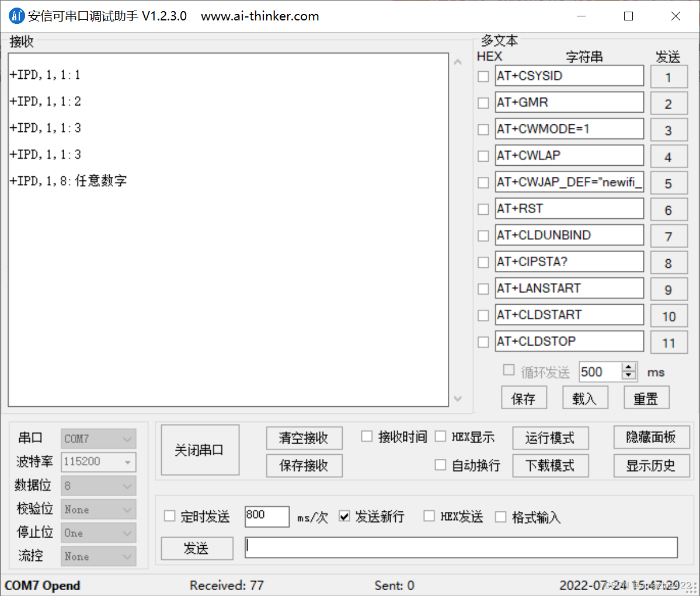Open the 流控 flow control dropdown
700x596 pixels.
[98, 557]
